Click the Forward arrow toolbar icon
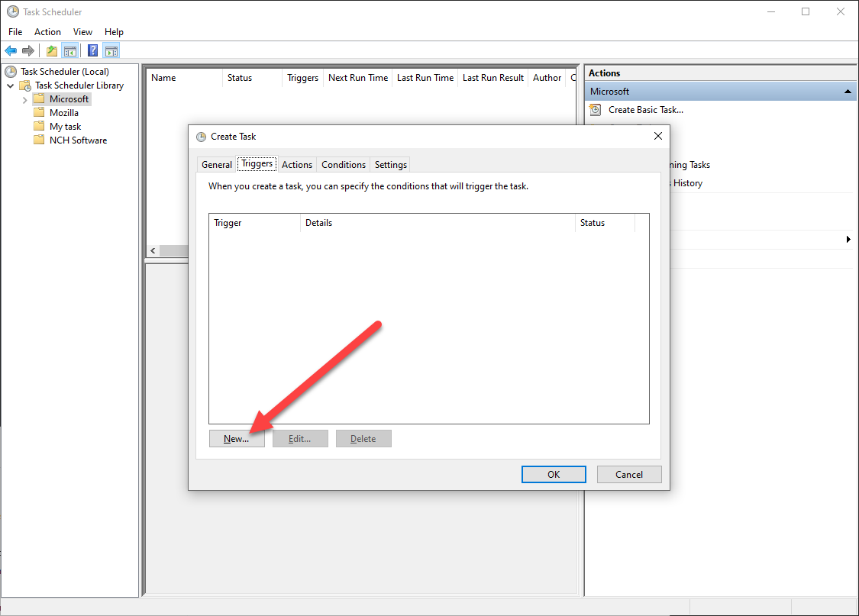This screenshot has height=616, width=859. click(x=28, y=51)
